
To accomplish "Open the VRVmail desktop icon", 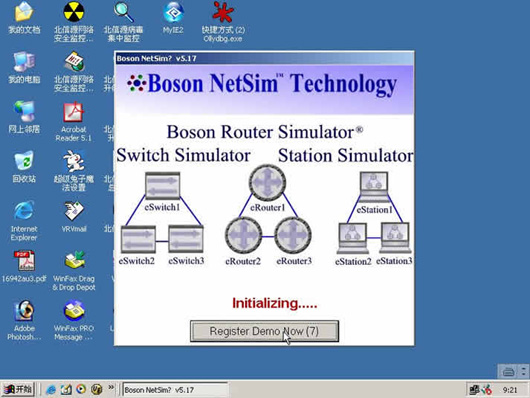I will 74,216.
